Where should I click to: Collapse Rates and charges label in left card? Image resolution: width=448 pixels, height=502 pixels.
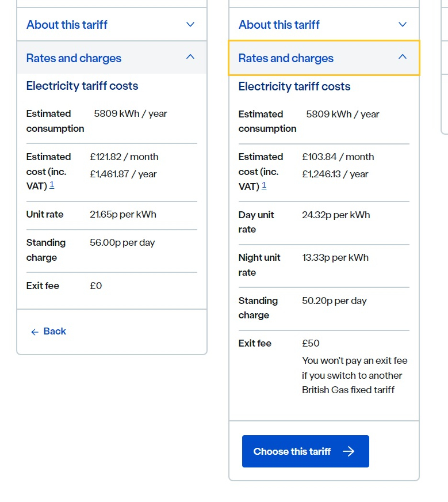click(x=74, y=58)
